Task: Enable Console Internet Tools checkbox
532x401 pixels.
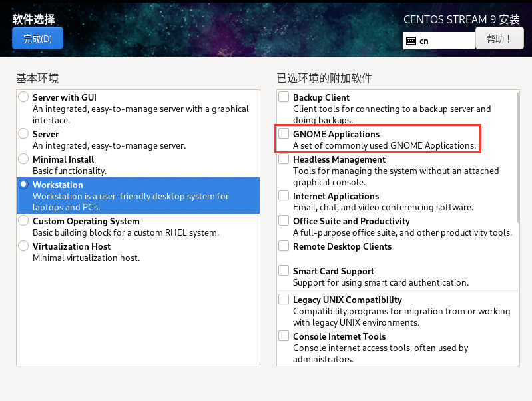Action: (x=284, y=336)
